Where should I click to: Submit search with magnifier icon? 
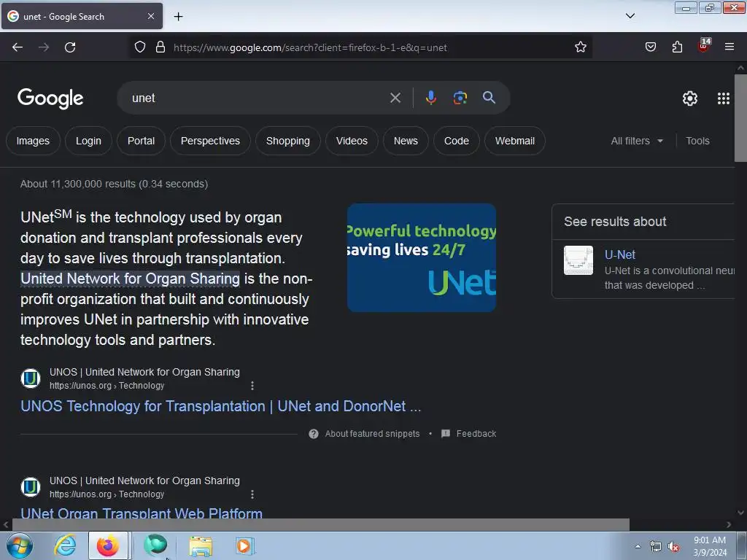click(x=489, y=98)
